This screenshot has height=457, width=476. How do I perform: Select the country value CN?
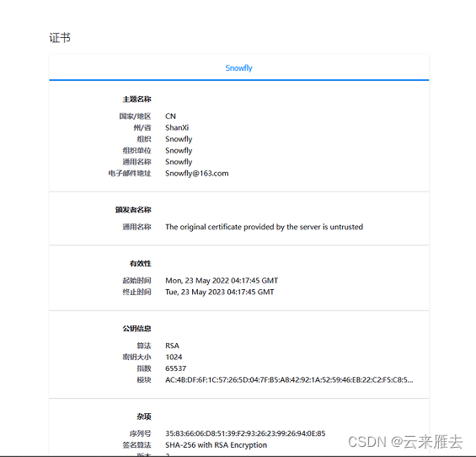coord(170,116)
